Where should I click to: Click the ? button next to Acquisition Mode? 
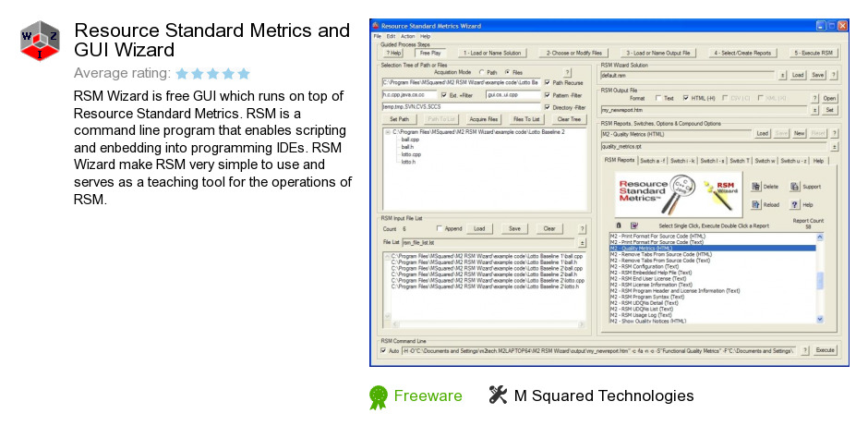[567, 73]
